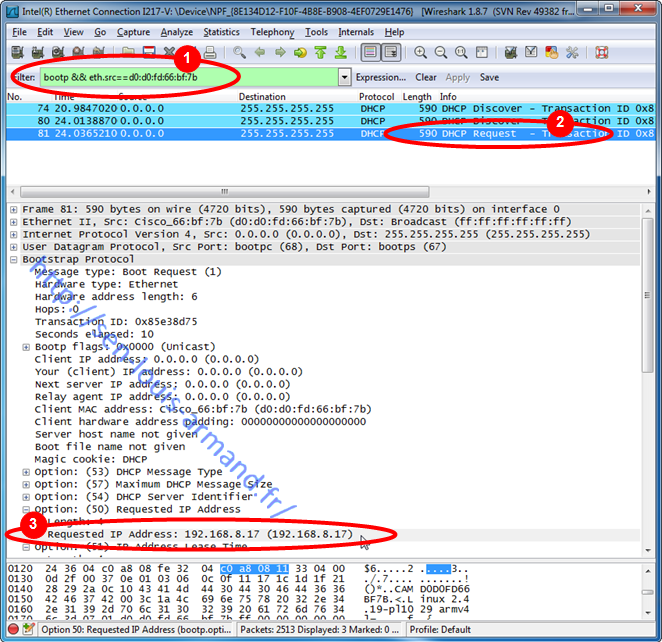Clear the display filter

click(x=426, y=77)
